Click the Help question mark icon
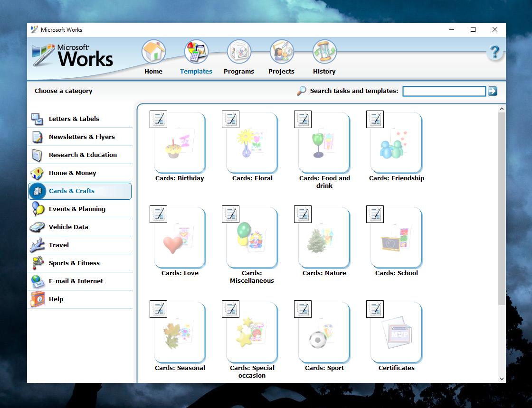532x408 pixels. (494, 52)
